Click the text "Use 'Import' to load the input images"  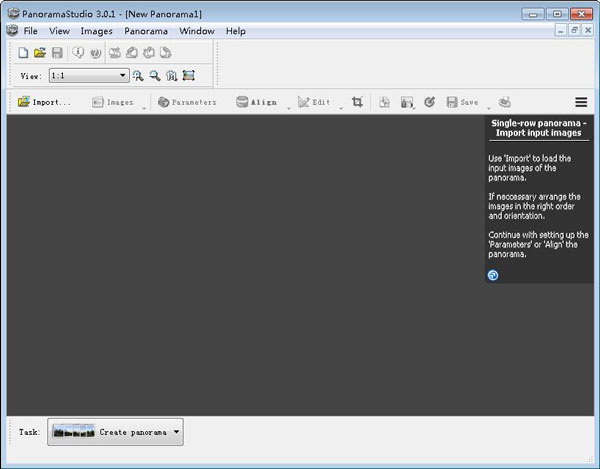(530, 163)
